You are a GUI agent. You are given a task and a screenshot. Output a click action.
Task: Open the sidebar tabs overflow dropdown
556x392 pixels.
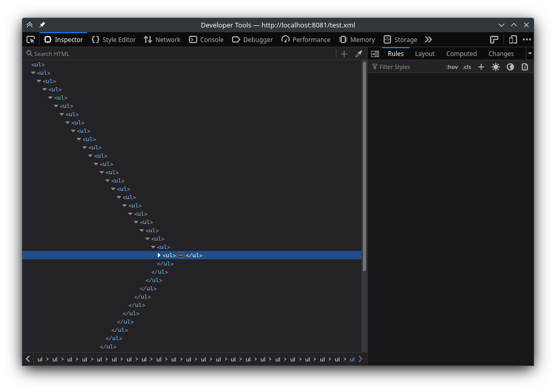coord(530,53)
